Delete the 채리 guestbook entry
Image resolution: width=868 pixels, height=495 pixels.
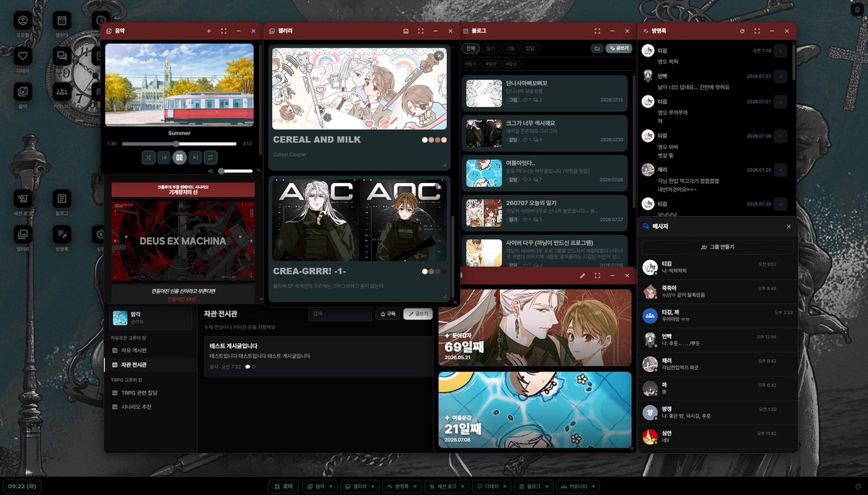780,171
